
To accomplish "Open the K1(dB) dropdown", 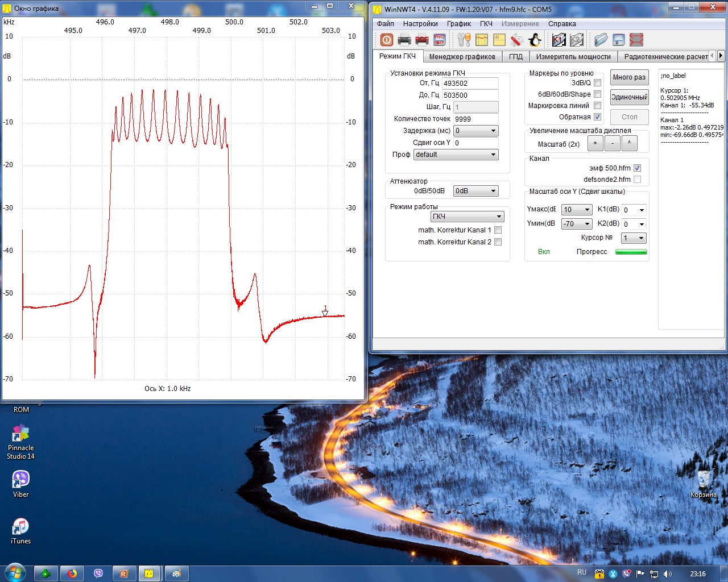I will (x=634, y=210).
